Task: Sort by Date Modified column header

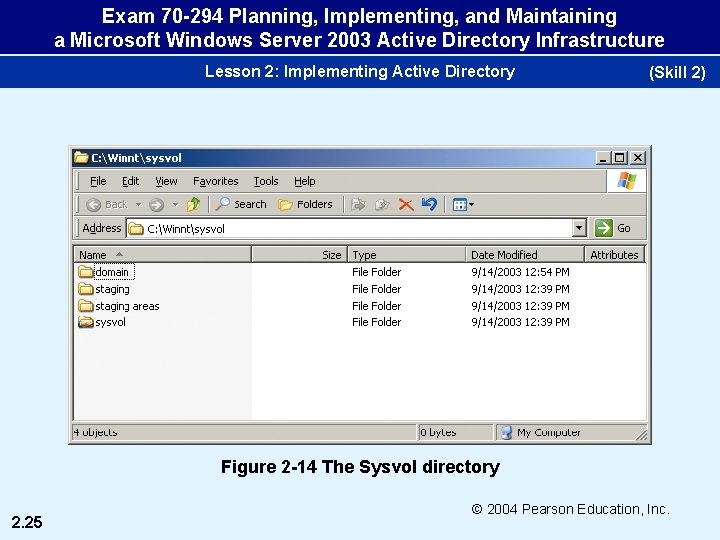Action: [x=525, y=254]
